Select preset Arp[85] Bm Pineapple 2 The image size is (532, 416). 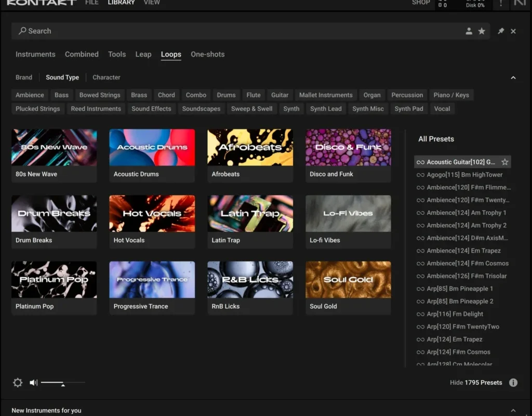pyautogui.click(x=463, y=302)
